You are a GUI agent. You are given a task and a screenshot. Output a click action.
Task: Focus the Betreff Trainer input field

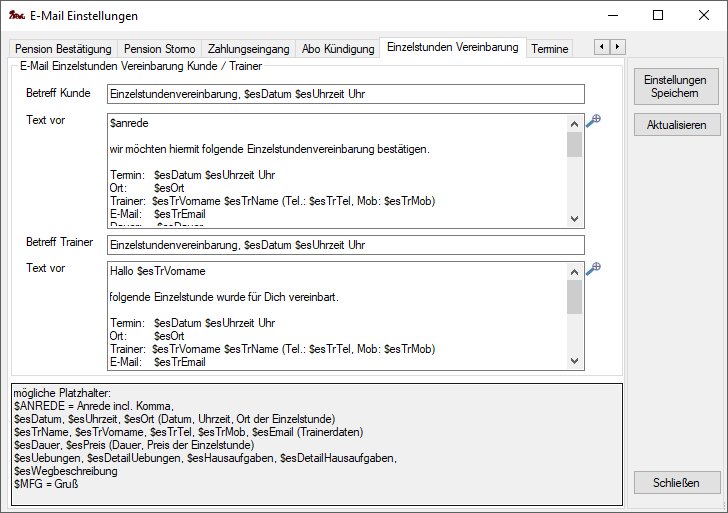344,245
